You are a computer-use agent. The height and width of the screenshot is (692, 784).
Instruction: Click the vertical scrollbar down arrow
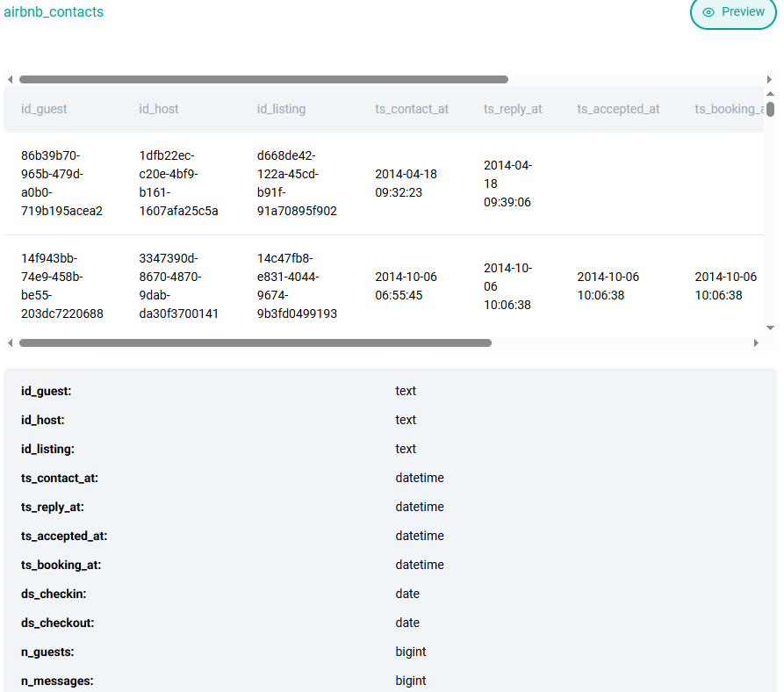coord(771,328)
